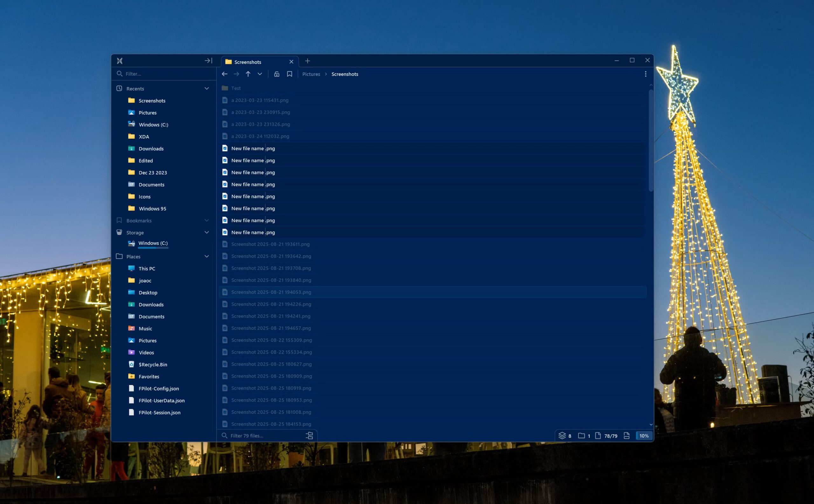Bookmark the current Screenshots folder

pos(289,74)
